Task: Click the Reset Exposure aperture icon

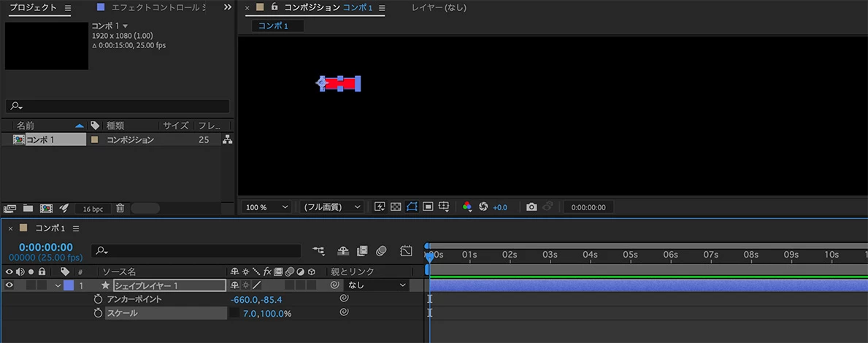Action: tap(483, 207)
